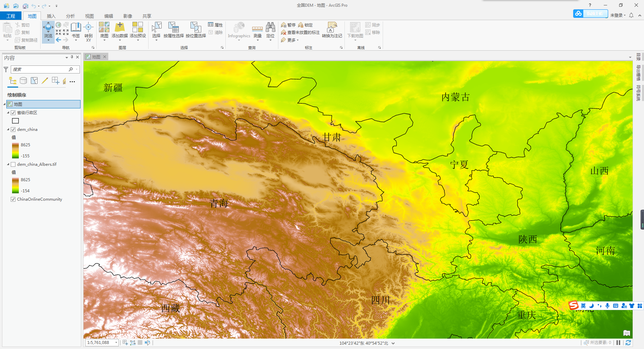Click the contents filter funnel icon

[x=6, y=69]
